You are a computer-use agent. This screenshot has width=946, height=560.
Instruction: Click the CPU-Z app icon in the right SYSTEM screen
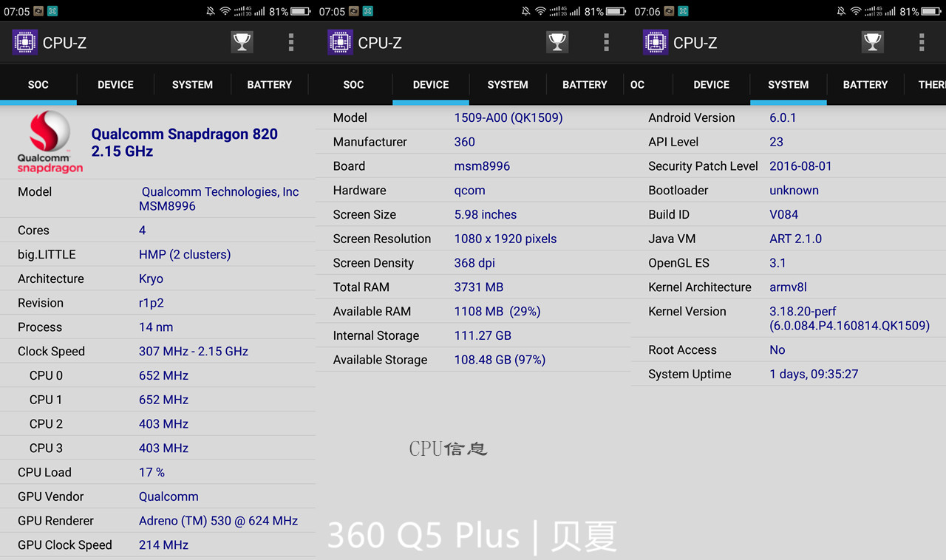[656, 42]
